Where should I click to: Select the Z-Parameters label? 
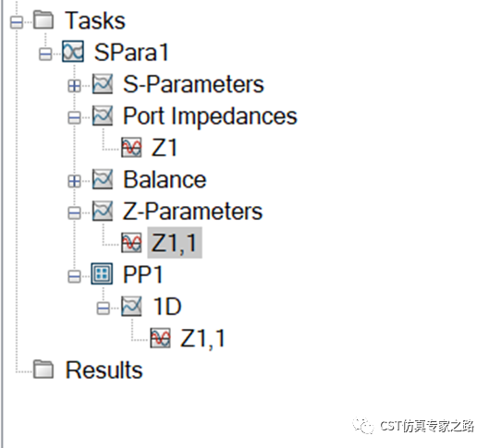192,211
